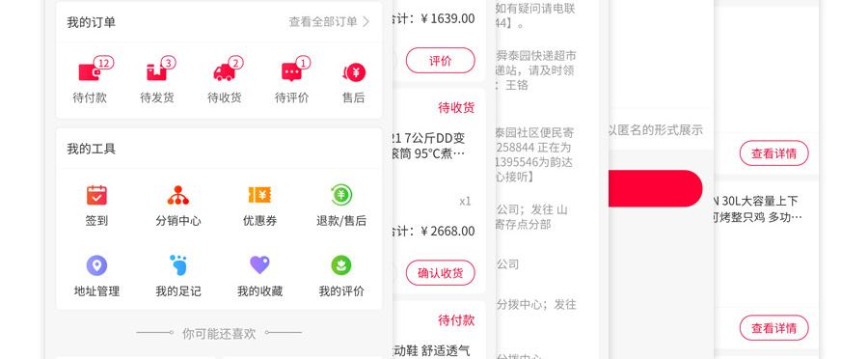Click the upper 查看详情 view details button
The image size is (868, 359).
[x=773, y=153]
